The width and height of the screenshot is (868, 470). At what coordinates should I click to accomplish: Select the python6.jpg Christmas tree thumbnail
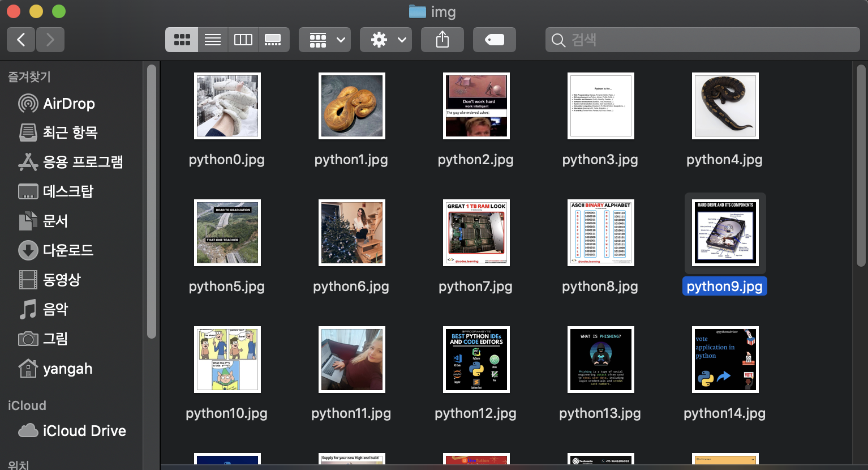(x=352, y=233)
